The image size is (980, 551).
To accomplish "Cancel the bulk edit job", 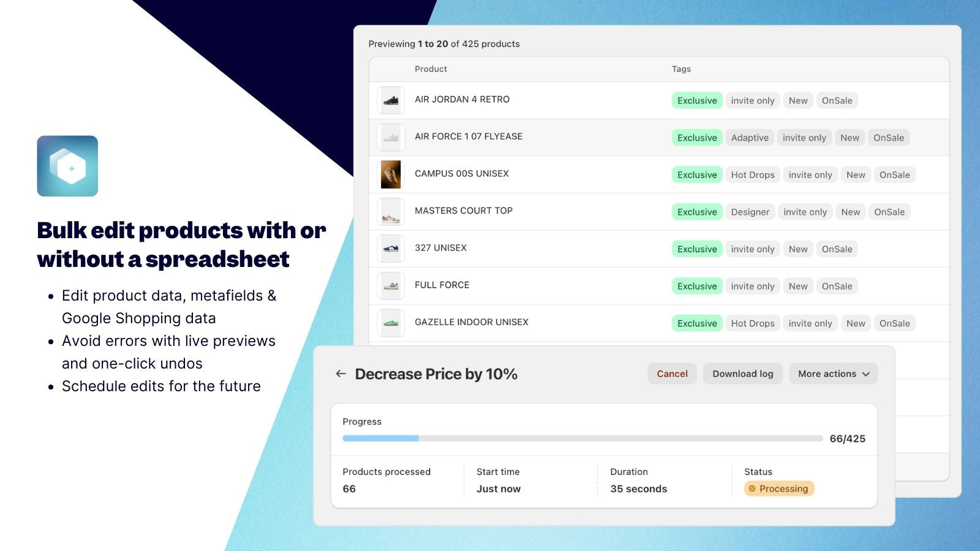I will pyautogui.click(x=672, y=373).
